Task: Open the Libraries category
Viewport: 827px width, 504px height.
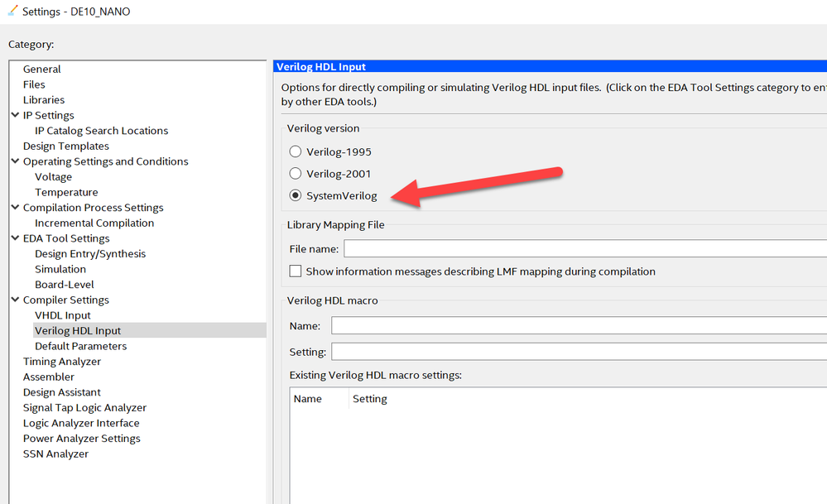Action: click(44, 99)
